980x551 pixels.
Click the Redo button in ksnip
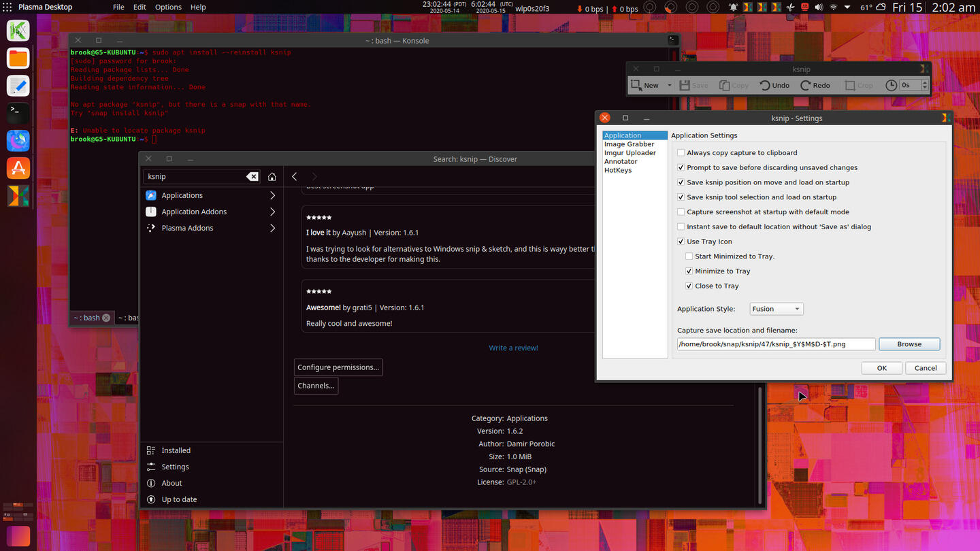pyautogui.click(x=815, y=85)
